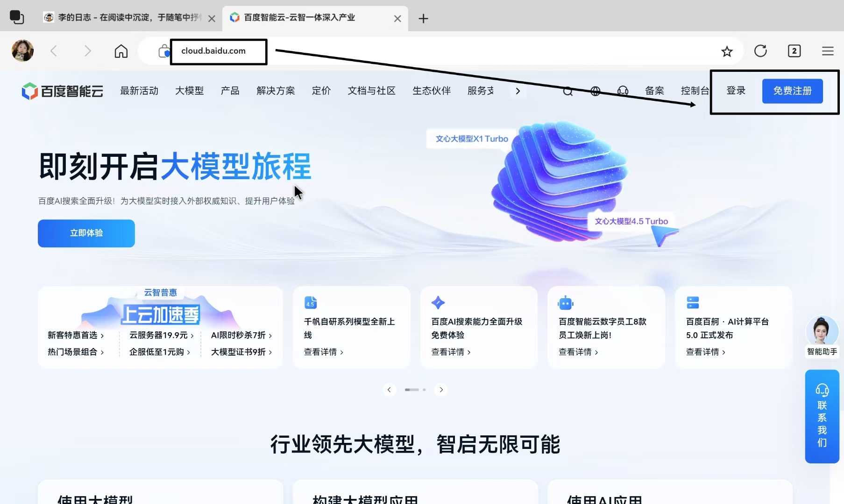The width and height of the screenshot is (844, 504).
Task: Open the 备案 link
Action: click(654, 91)
